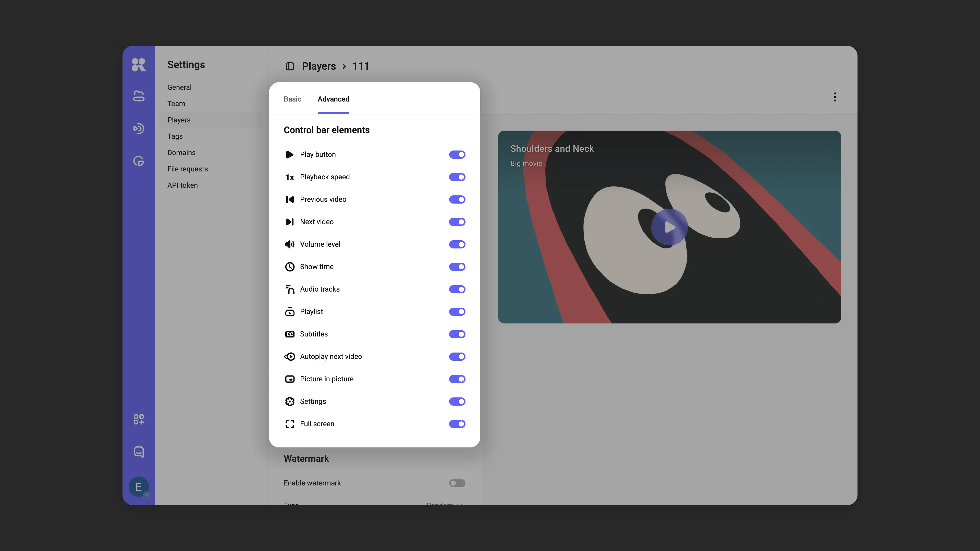
Task: Turn off the Subtitles toggle
Action: coord(457,334)
